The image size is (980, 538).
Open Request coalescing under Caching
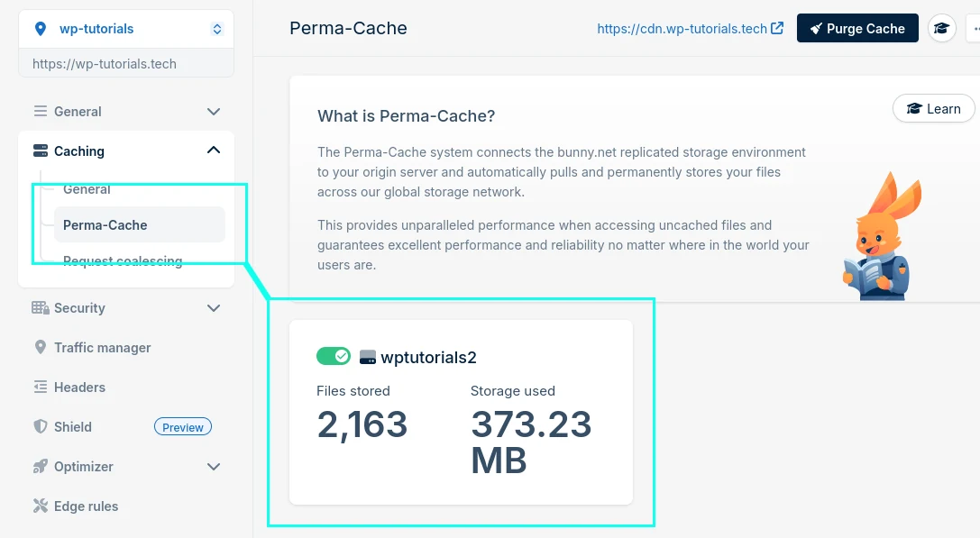pos(123,261)
